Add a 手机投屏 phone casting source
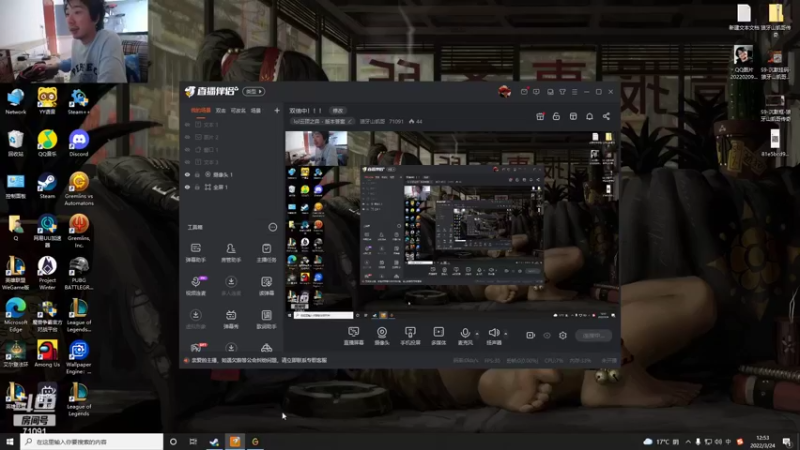This screenshot has width=800, height=450. tap(410, 336)
